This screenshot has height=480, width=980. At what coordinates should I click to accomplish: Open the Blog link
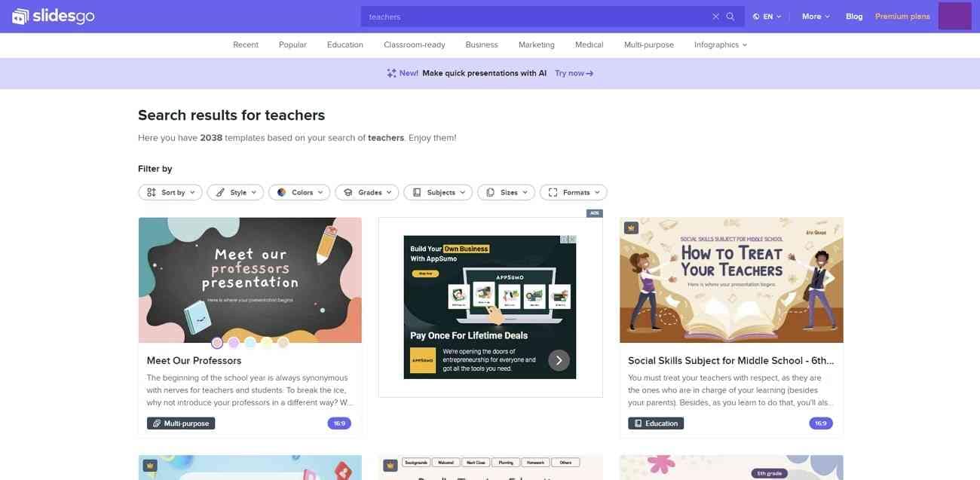(854, 17)
